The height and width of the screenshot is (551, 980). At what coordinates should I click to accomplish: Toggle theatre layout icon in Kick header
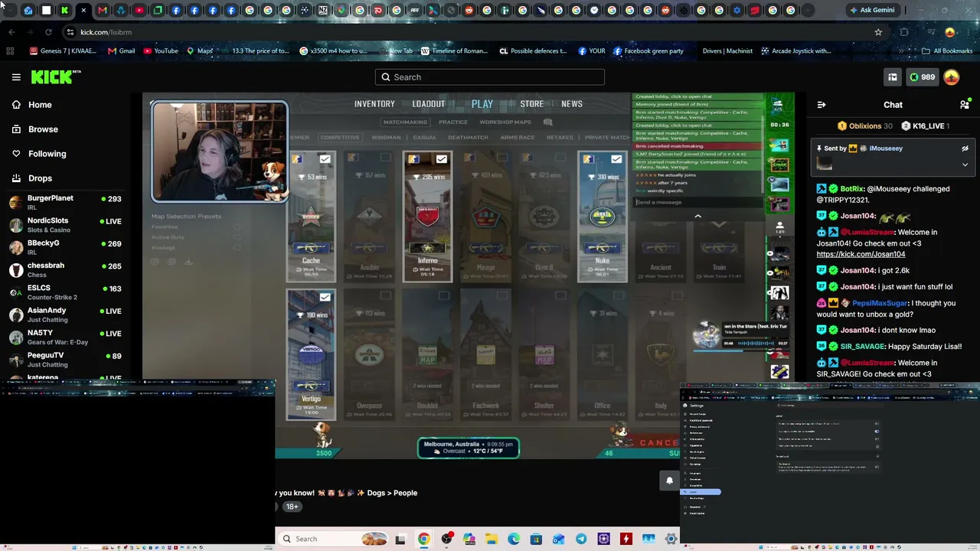click(x=892, y=77)
